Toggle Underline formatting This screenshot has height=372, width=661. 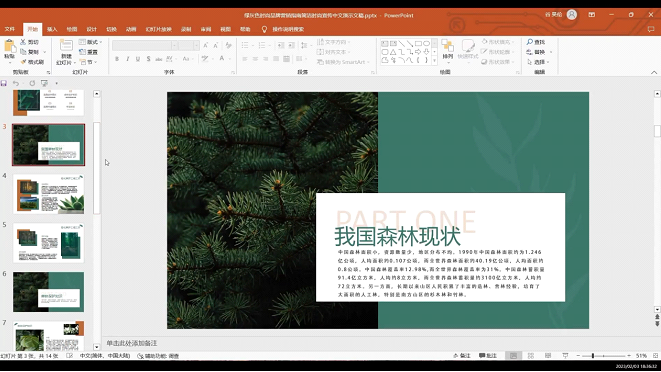pyautogui.click(x=138, y=59)
